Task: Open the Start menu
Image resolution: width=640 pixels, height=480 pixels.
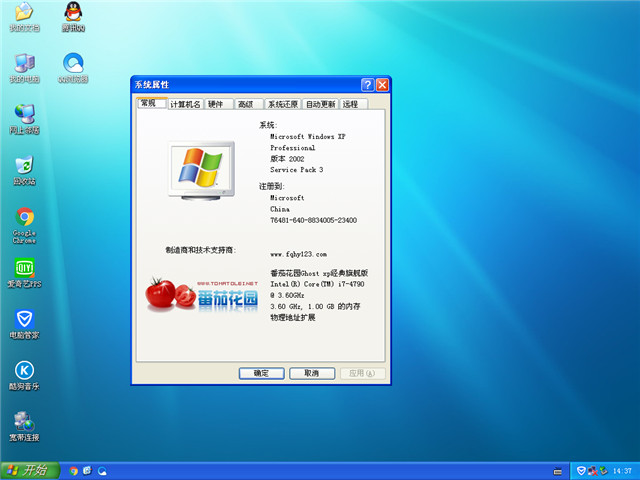Action: click(x=30, y=471)
